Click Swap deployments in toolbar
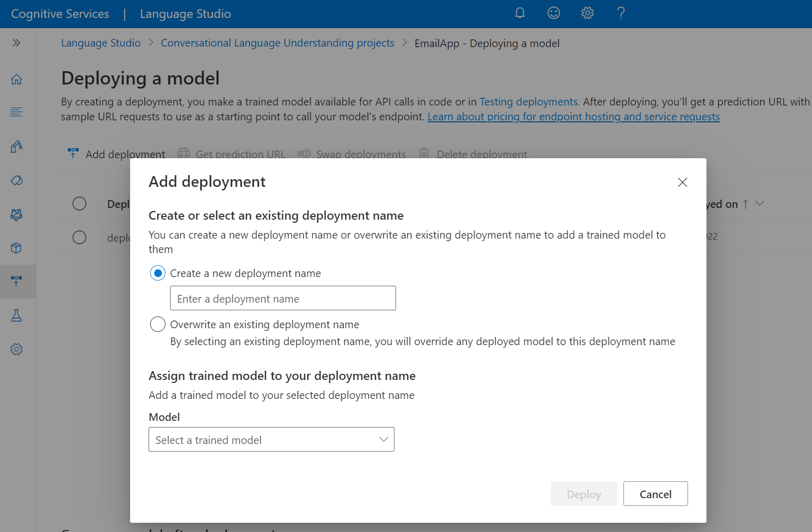The image size is (812, 532). coord(352,154)
